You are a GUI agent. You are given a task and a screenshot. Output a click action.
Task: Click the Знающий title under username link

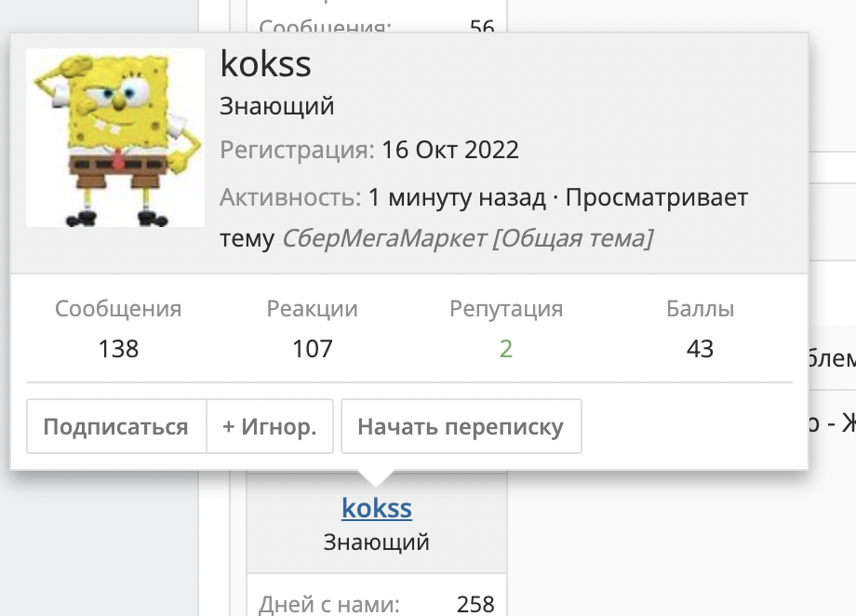[377, 542]
